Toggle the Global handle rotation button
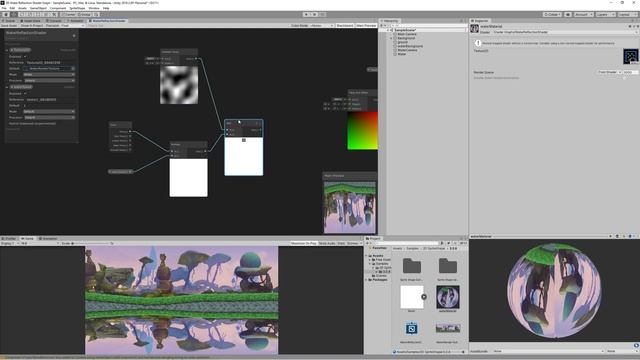Viewport: 640px width, 360px height. click(84, 14)
